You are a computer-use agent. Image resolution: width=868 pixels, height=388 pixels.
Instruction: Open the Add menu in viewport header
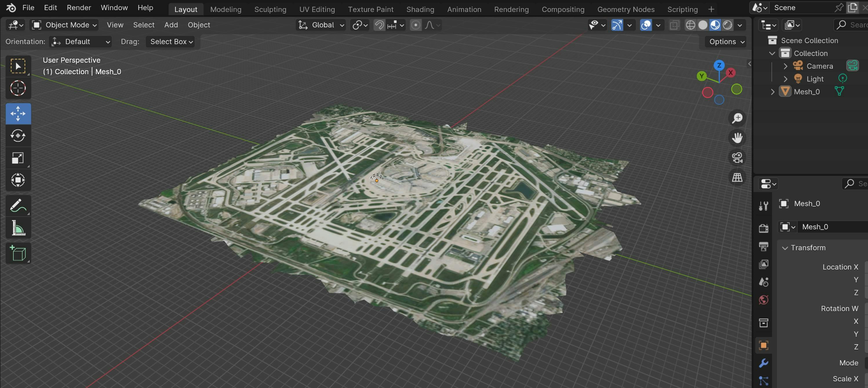click(x=171, y=25)
